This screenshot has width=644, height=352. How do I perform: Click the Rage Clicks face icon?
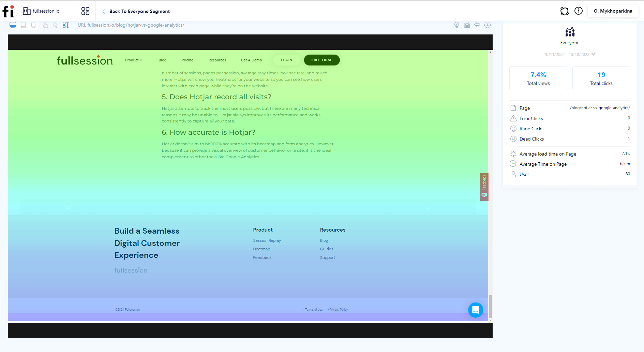pos(513,129)
